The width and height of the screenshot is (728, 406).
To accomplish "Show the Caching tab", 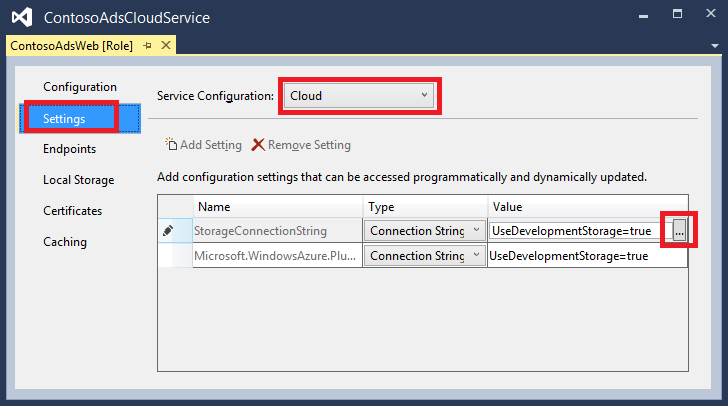I will [x=65, y=242].
